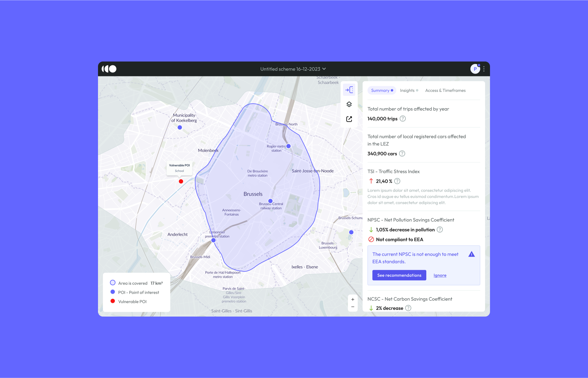Image resolution: width=588 pixels, height=378 pixels.
Task: Zoom in the map with plus
Action: pyautogui.click(x=353, y=300)
